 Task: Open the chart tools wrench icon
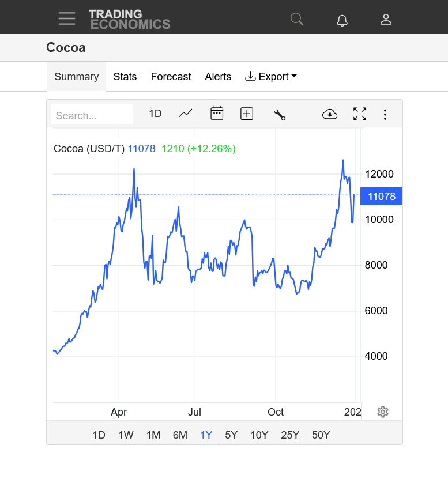tap(280, 115)
